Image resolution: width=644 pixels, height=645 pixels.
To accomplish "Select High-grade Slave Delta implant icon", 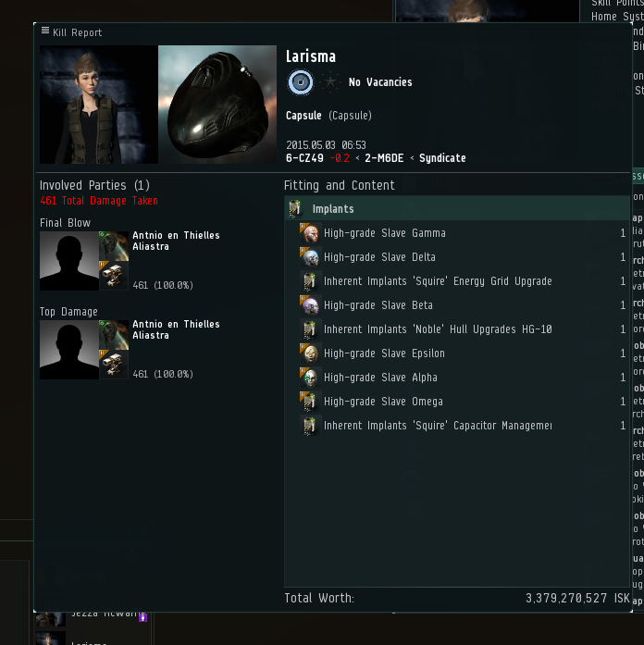I will click(310, 257).
